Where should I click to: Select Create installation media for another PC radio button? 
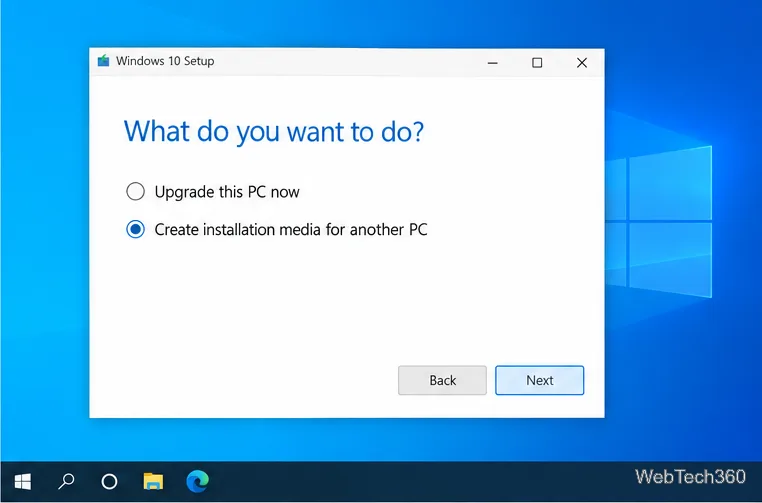[x=136, y=229]
